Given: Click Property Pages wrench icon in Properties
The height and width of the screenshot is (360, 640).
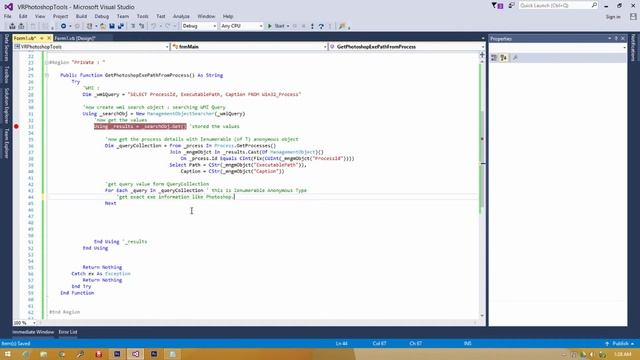Looking at the screenshot, I should click(516, 58).
